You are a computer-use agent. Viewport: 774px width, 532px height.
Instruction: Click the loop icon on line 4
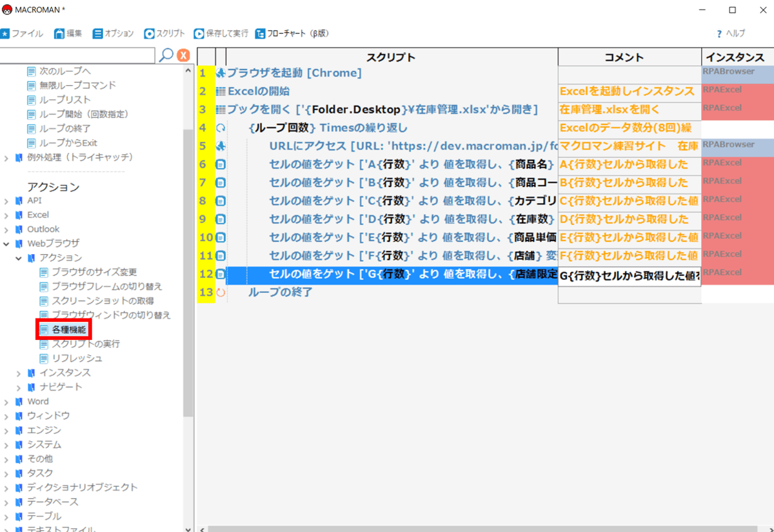221,128
